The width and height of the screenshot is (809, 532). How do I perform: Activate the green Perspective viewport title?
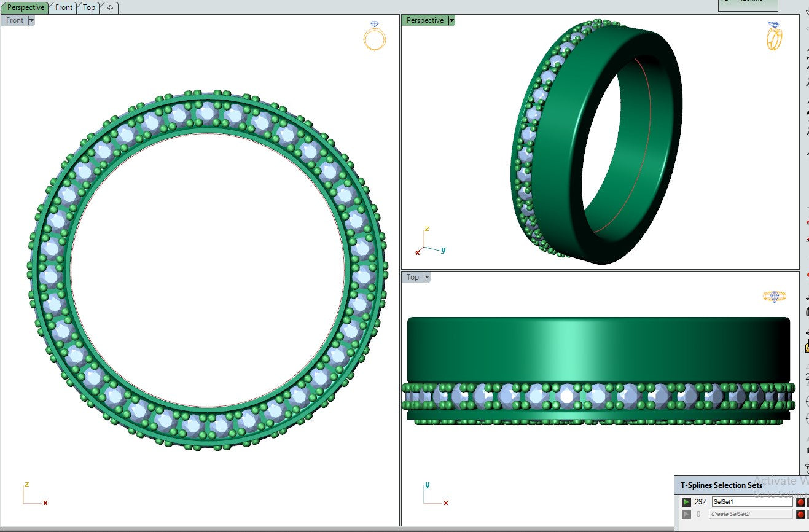click(424, 20)
